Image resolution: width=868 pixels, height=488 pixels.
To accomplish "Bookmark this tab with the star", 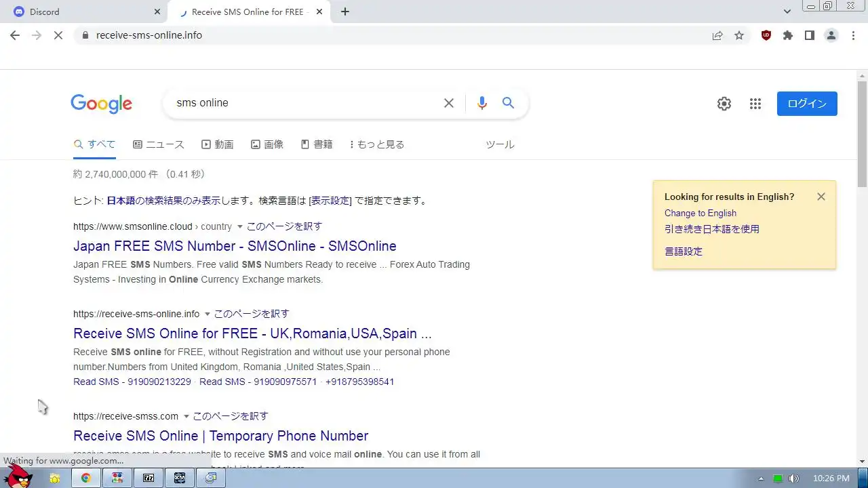I will 739,35.
